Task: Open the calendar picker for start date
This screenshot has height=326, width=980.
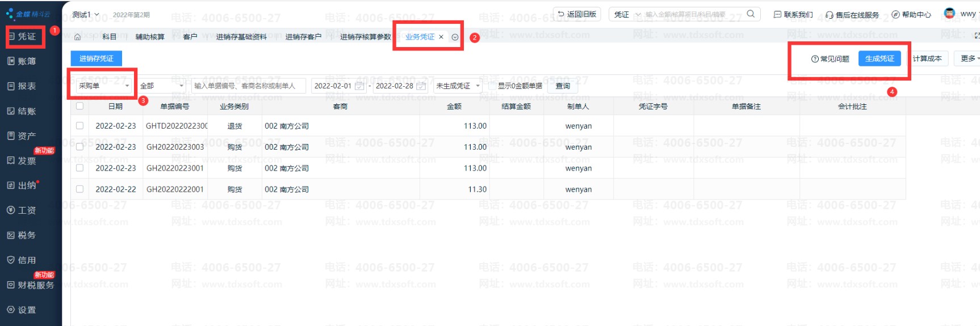Action: click(359, 86)
